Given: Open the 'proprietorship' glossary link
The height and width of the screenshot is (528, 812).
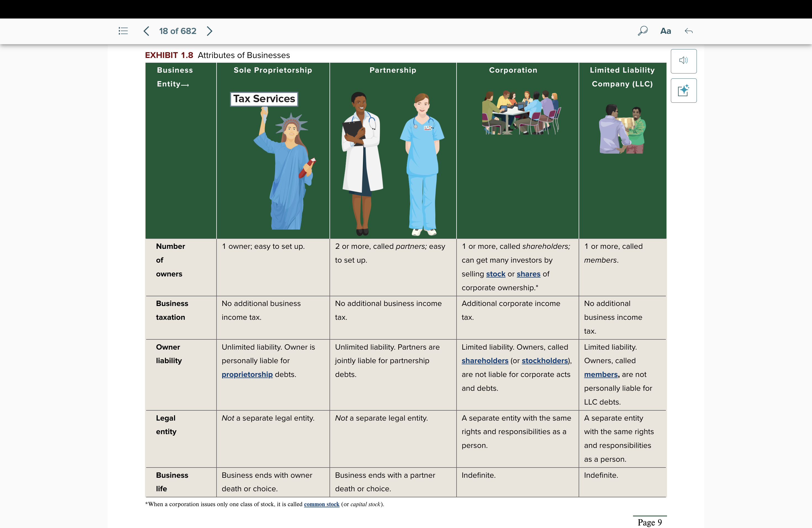Looking at the screenshot, I should click(247, 374).
